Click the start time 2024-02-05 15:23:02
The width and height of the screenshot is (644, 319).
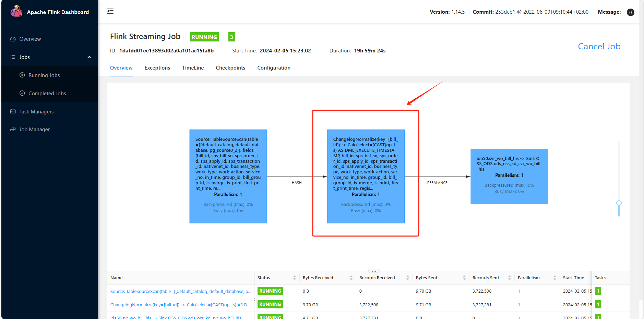(x=285, y=51)
